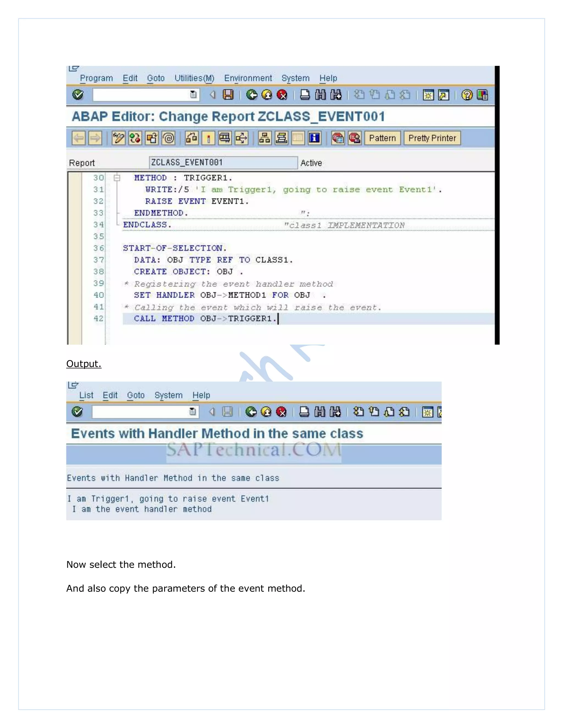The image size is (563, 728).
Task: Open the Edit menu in ABAP Editor
Action: tap(130, 78)
